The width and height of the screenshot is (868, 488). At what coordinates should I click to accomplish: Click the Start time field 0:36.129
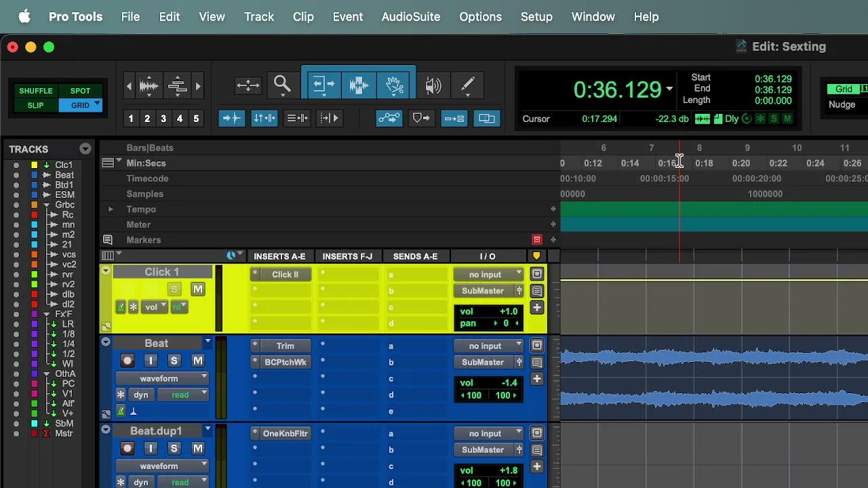(x=773, y=79)
